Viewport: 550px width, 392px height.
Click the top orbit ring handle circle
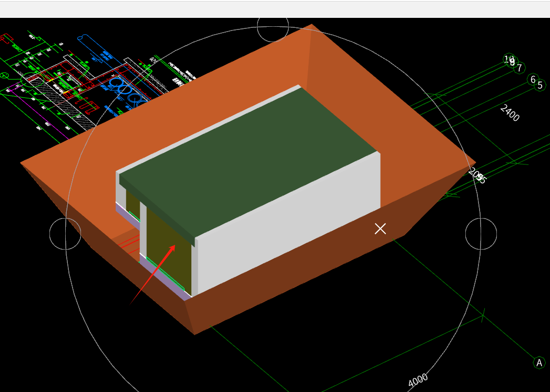point(273,27)
